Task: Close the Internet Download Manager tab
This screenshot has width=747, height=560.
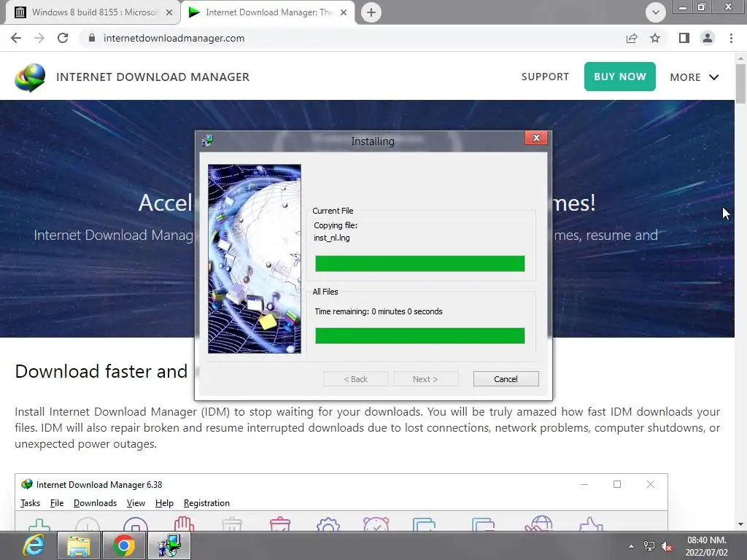Action: [344, 12]
